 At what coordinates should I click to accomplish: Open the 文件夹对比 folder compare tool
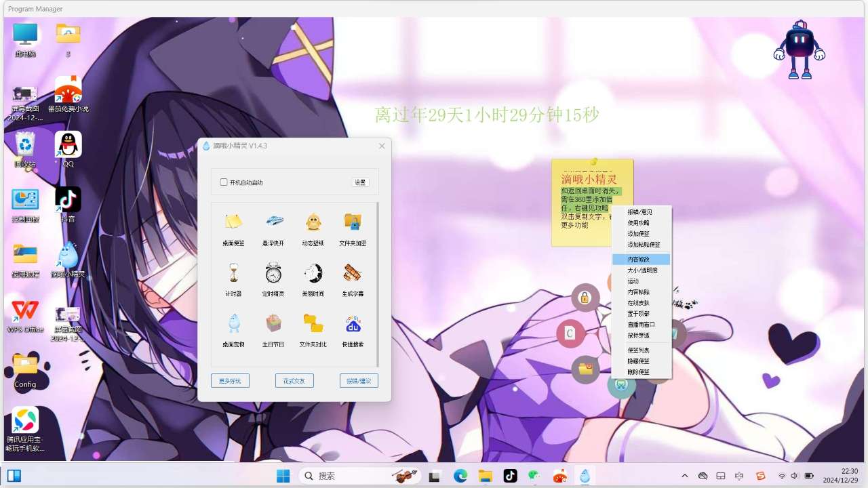point(313,329)
